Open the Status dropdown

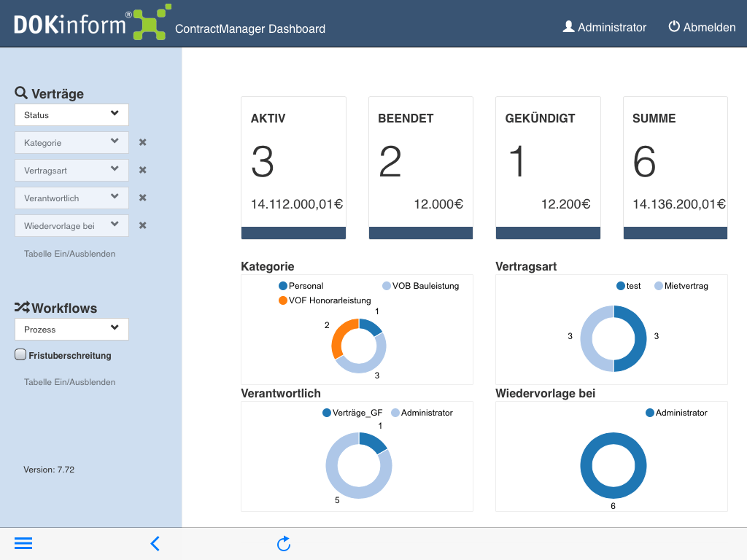[71, 114]
